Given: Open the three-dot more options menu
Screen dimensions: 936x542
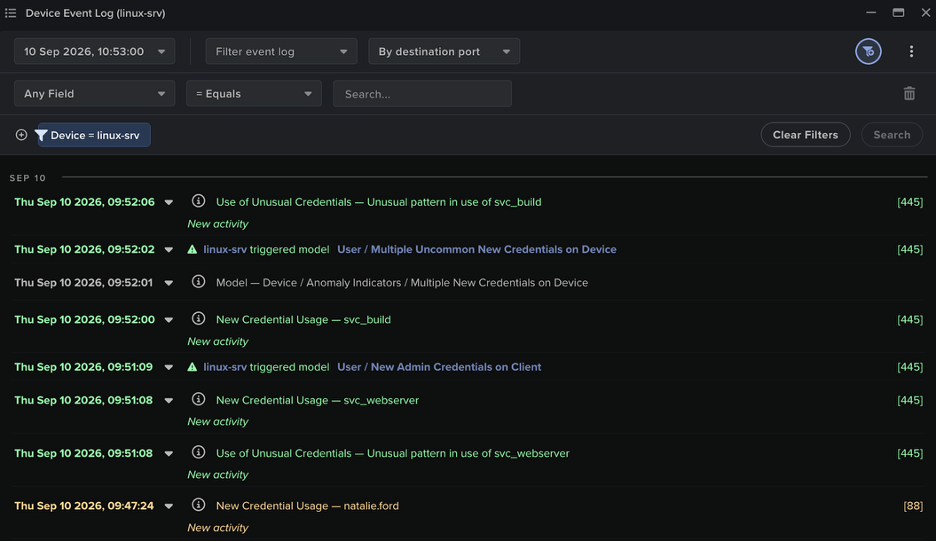Looking at the screenshot, I should coord(911,51).
